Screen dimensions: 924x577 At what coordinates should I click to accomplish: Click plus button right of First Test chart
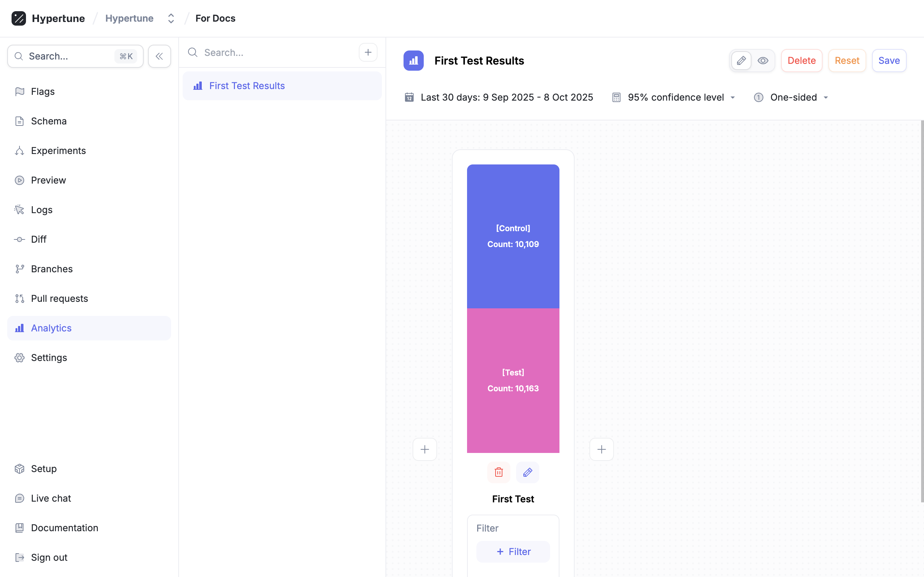tap(601, 449)
